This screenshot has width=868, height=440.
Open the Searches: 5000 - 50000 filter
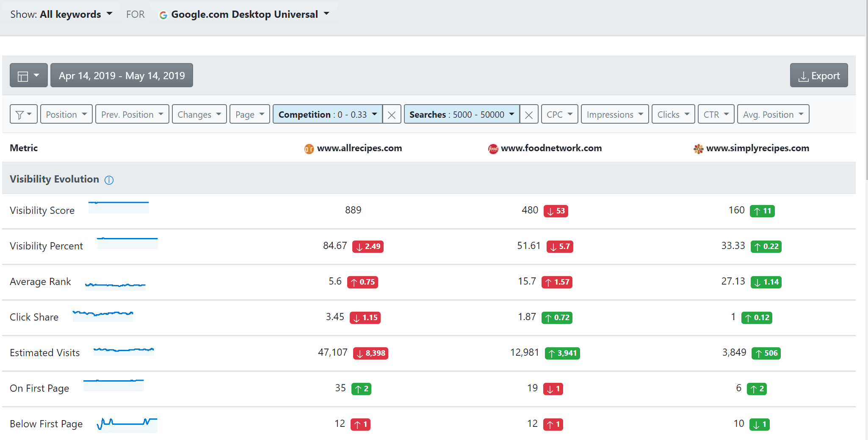click(462, 114)
